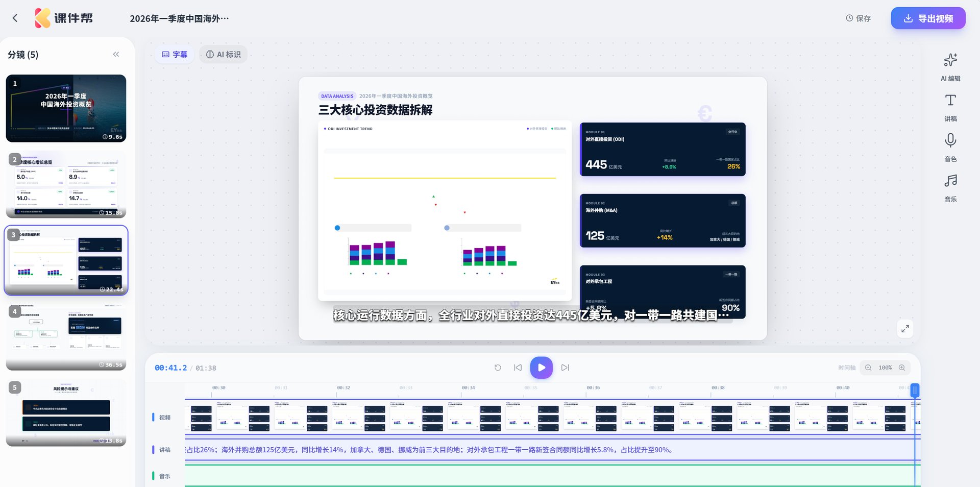Select the 讲稿 track label in timeline
Screen dimensions: 980x487
tap(164, 450)
